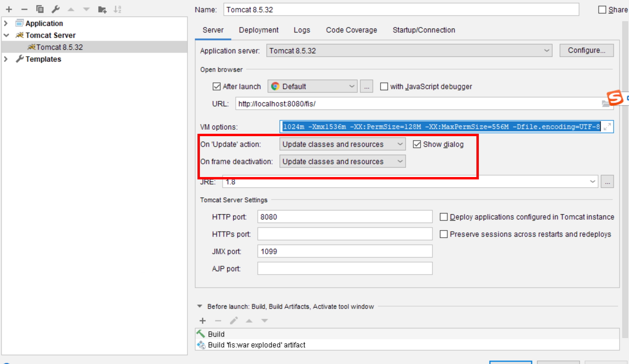Move before launch task up
This screenshot has height=364, width=629.
click(x=249, y=321)
